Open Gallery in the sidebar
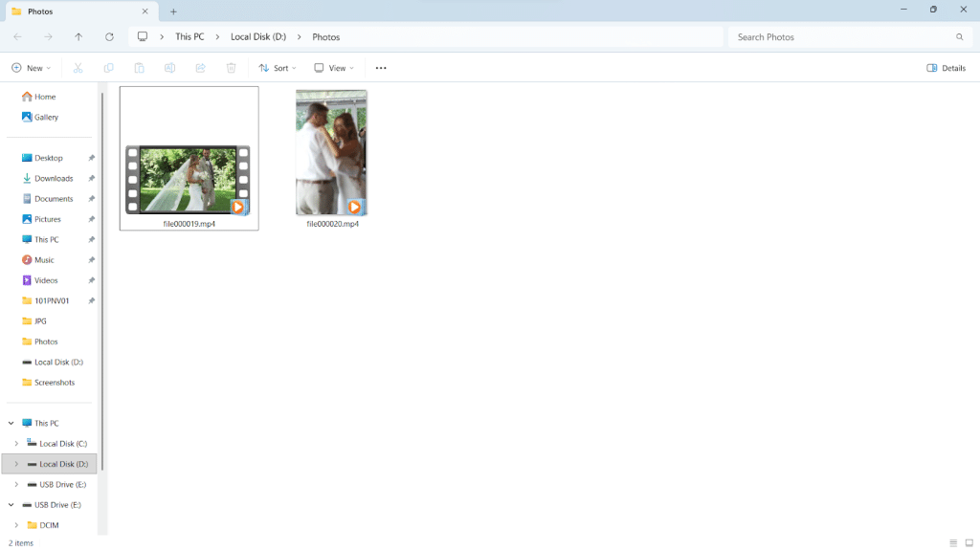 (x=46, y=117)
